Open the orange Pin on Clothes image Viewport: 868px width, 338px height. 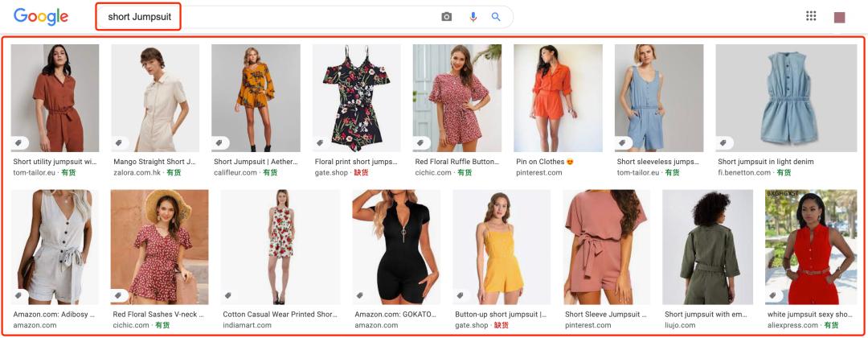click(558, 98)
